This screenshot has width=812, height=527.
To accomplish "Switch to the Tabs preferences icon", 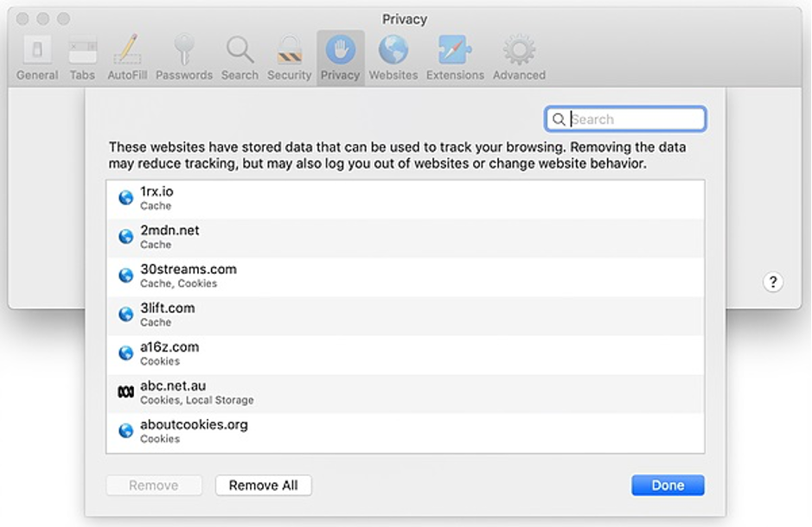I will pos(82,58).
